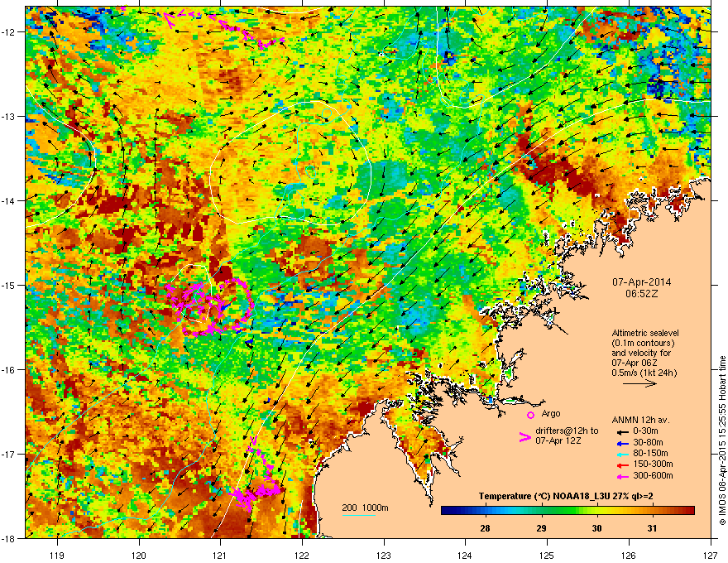728x563 pixels.
Task: Click the Altimetric sealevel text
Action: (645, 333)
